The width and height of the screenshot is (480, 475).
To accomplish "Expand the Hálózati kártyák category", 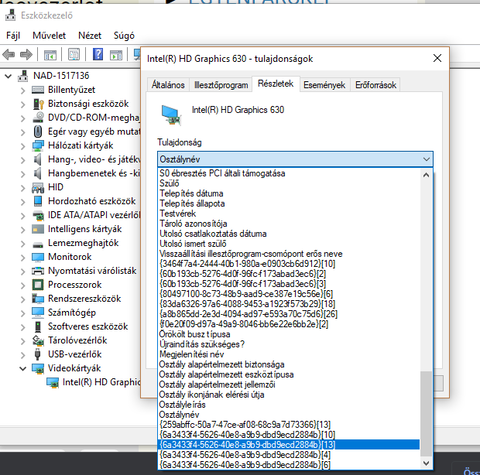I will (23, 146).
